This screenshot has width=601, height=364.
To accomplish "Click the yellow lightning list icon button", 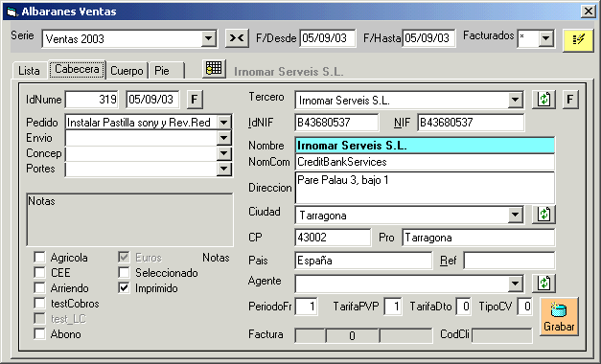I will pyautogui.click(x=578, y=40).
